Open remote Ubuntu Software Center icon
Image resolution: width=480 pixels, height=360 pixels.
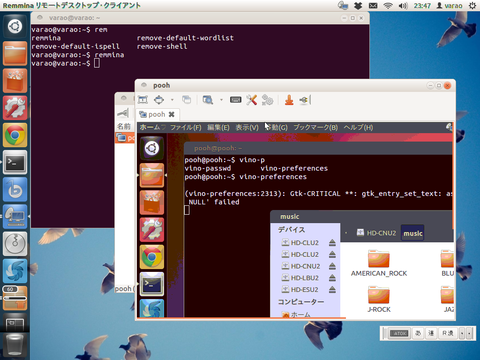click(x=152, y=202)
